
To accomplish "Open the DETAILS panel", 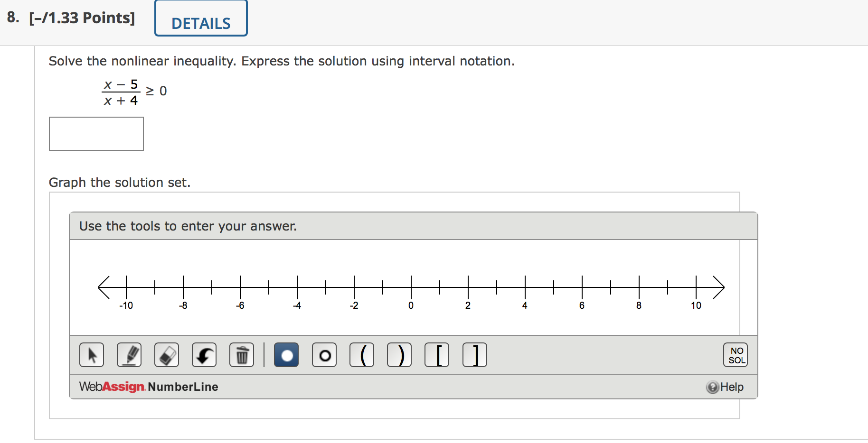I will 200,19.
